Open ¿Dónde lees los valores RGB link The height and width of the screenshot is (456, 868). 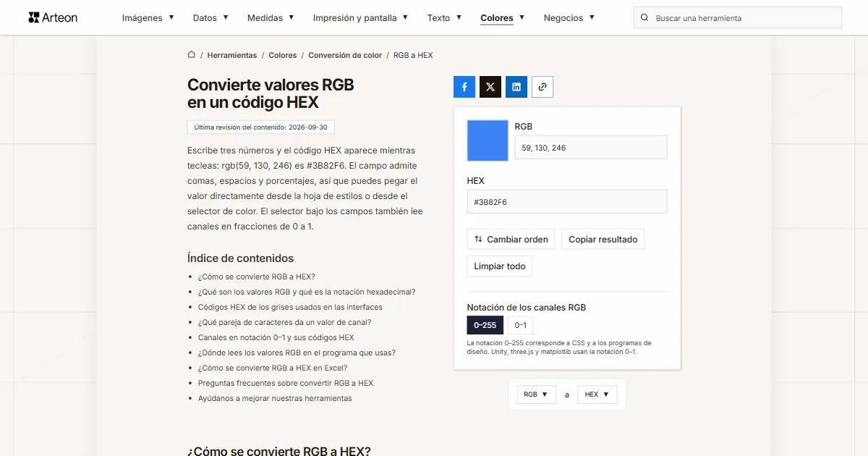pyautogui.click(x=297, y=352)
